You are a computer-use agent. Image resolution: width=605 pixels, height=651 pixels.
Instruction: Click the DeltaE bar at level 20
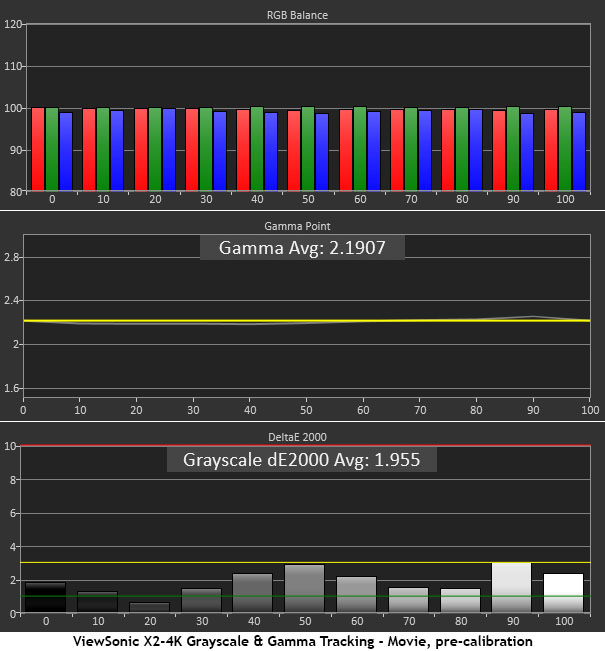coord(149,607)
